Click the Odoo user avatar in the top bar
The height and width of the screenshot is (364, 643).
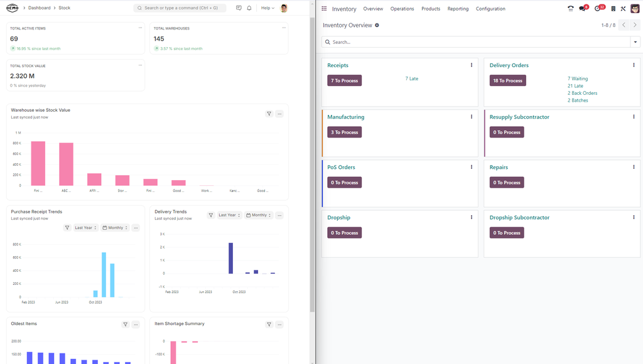(635, 8)
